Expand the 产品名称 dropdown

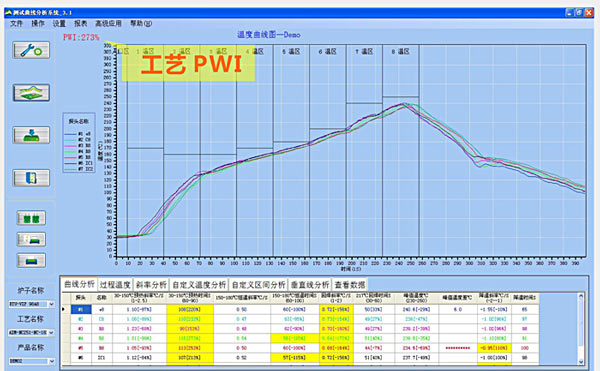[x=51, y=361]
